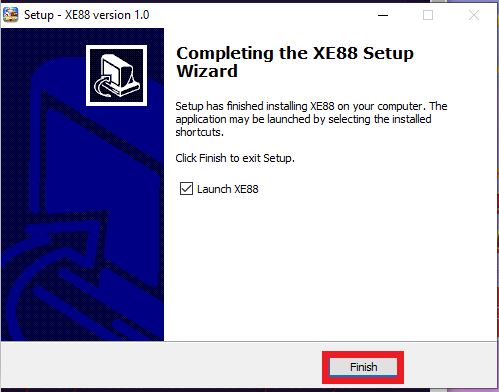499x392 pixels.
Task: Uncheck the Launch XE88 checkbox
Action: (x=186, y=189)
